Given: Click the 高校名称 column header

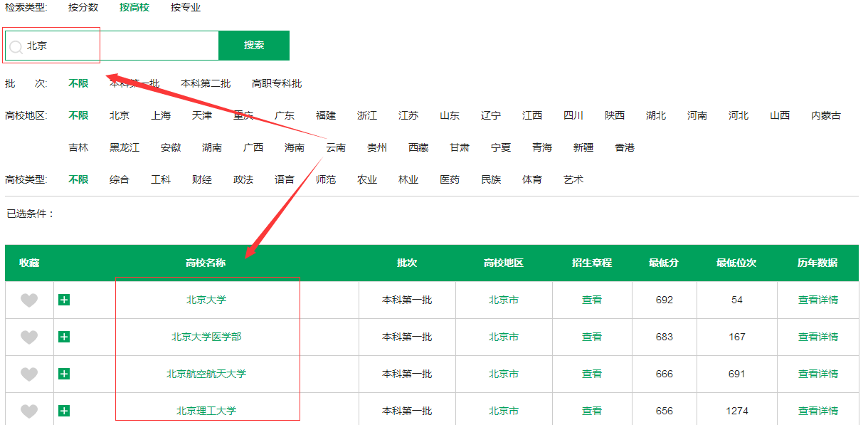Looking at the screenshot, I should pos(206,263).
